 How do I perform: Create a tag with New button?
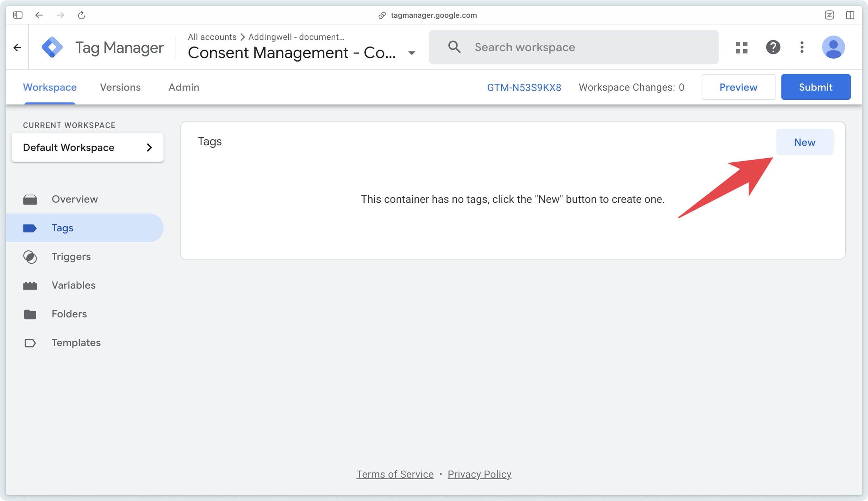coord(805,142)
